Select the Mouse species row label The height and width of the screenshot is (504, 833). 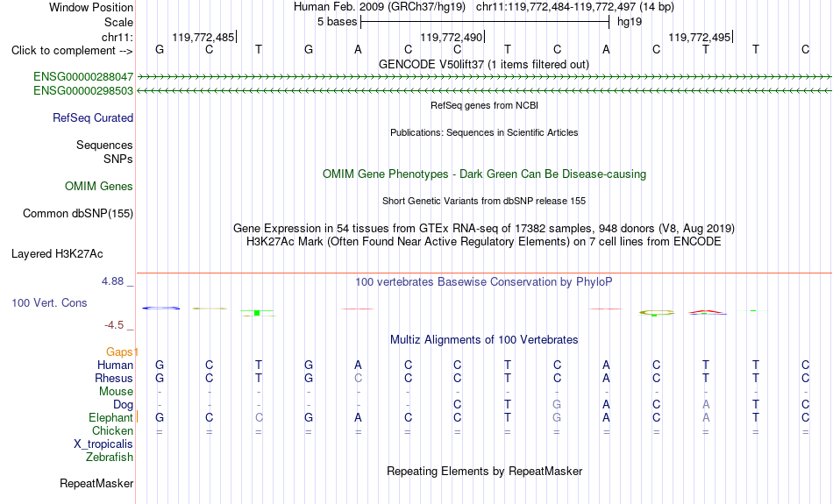point(116,392)
